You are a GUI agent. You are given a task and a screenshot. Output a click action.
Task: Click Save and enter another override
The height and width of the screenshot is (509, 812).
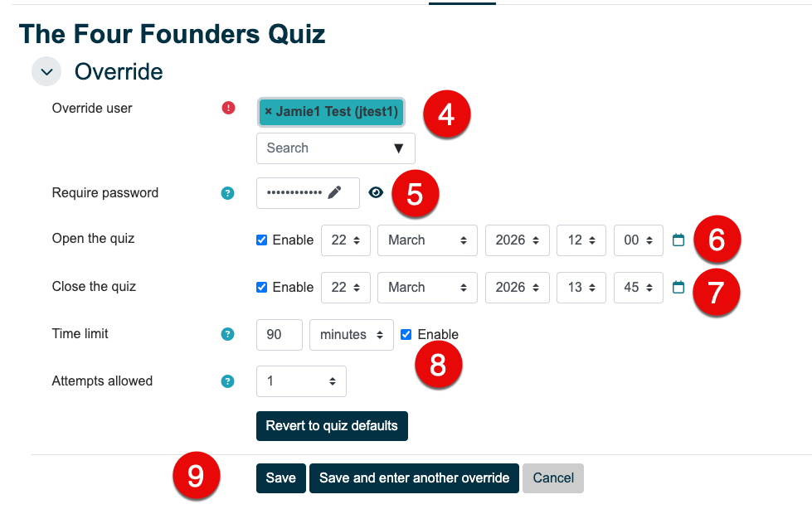[414, 477]
